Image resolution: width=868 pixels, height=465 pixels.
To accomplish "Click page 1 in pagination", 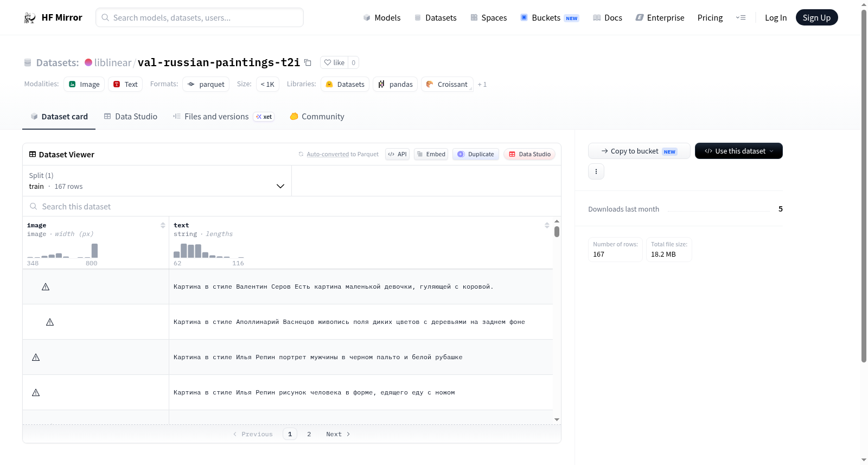I will point(290,434).
